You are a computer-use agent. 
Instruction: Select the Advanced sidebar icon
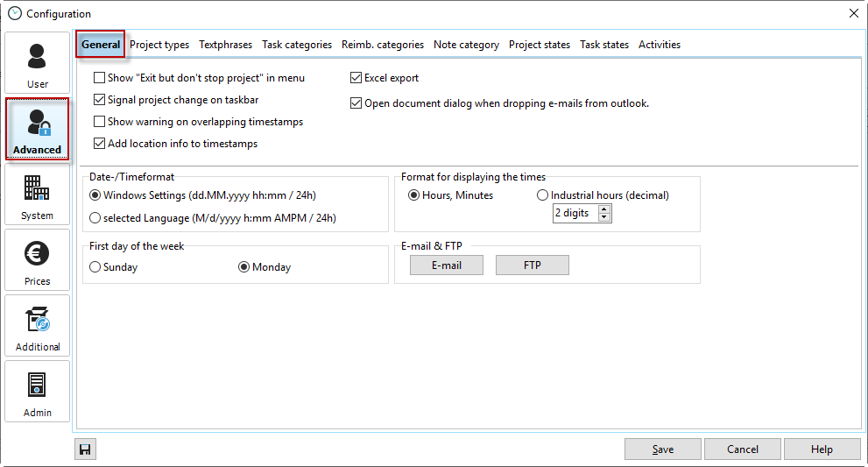[x=37, y=129]
